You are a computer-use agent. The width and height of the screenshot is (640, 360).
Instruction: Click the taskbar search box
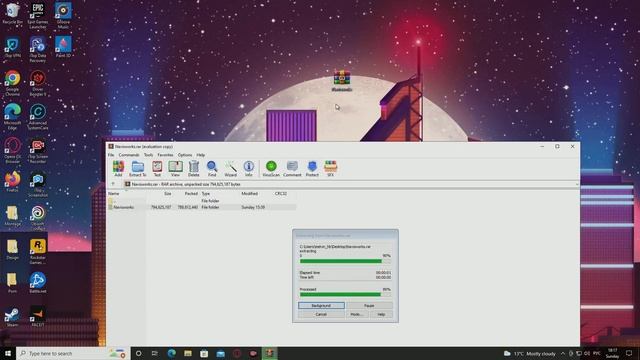73,353
